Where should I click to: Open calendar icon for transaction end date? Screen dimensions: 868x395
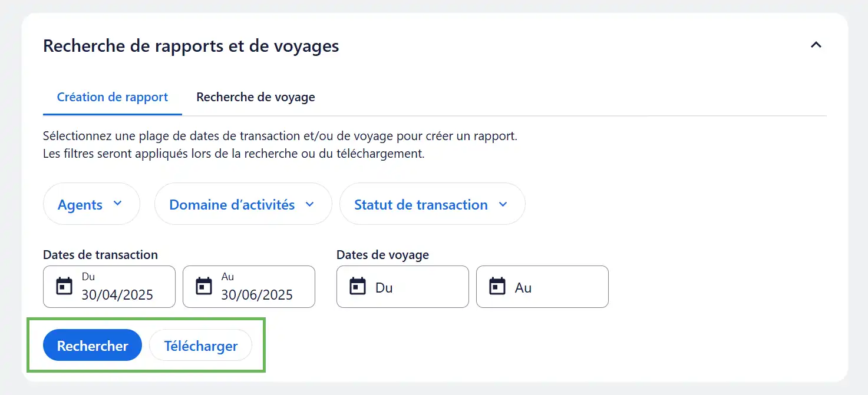[204, 287]
